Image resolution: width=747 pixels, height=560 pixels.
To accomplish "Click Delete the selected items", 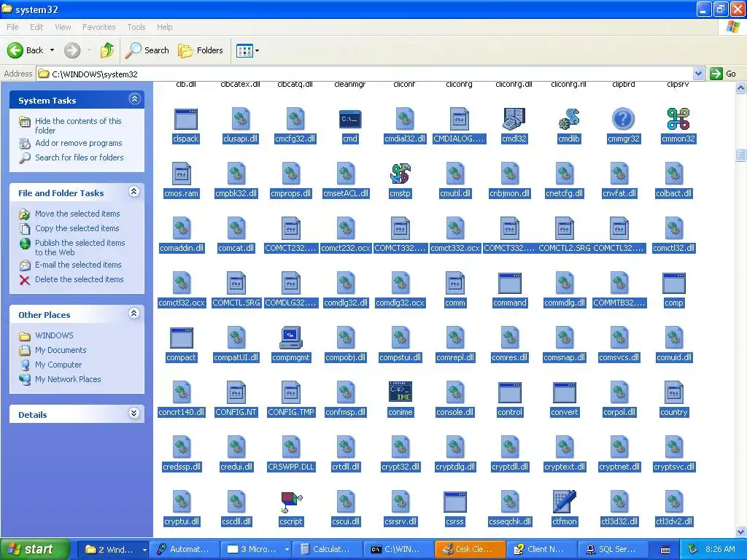I will click(79, 279).
